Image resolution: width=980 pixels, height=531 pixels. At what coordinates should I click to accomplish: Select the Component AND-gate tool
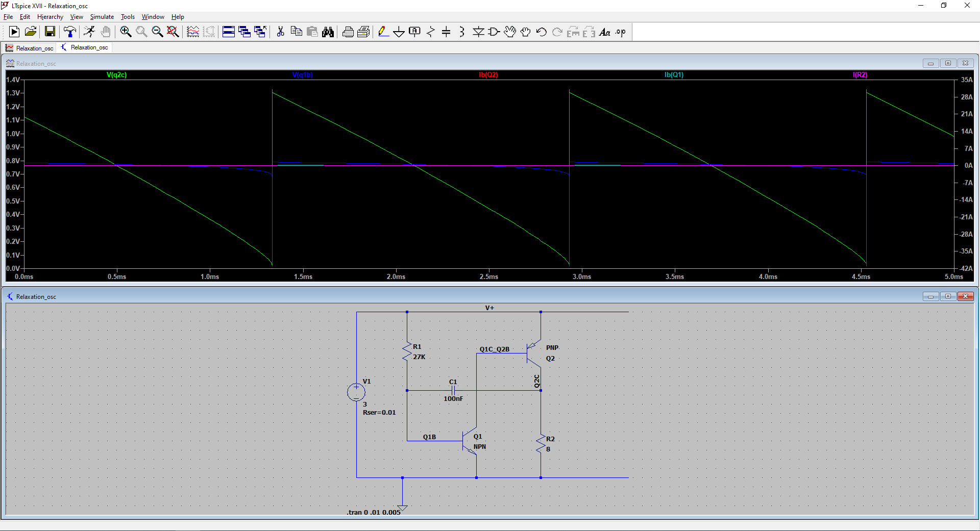click(x=494, y=32)
